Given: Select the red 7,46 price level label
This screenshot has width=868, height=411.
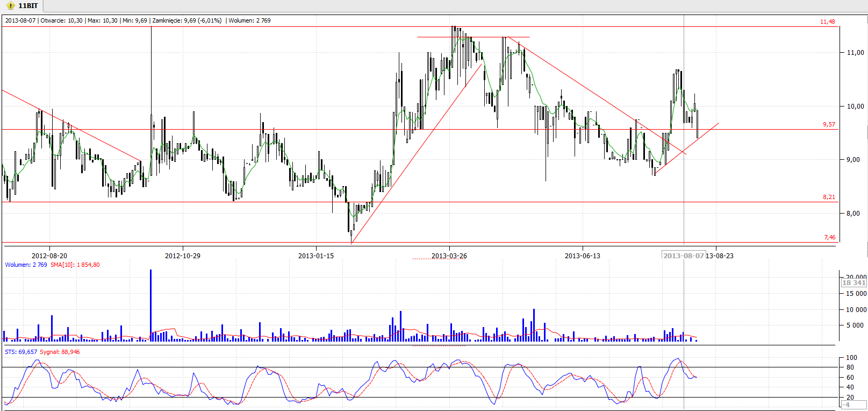Looking at the screenshot, I should point(829,237).
